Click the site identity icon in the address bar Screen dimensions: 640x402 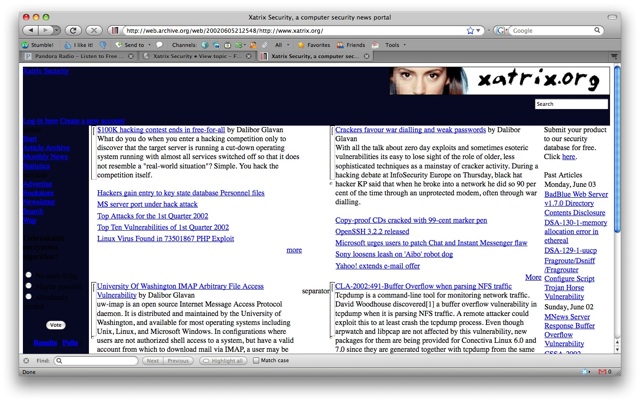116,31
